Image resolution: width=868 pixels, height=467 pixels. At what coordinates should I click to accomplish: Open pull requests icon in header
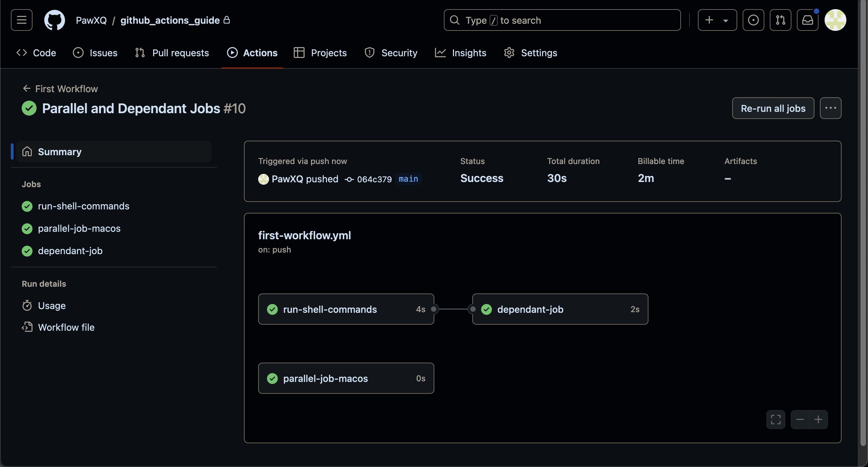click(x=780, y=20)
